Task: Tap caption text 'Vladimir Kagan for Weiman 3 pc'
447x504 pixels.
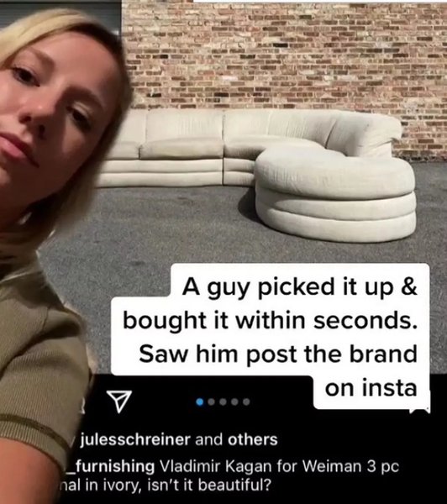Action: pos(279,466)
